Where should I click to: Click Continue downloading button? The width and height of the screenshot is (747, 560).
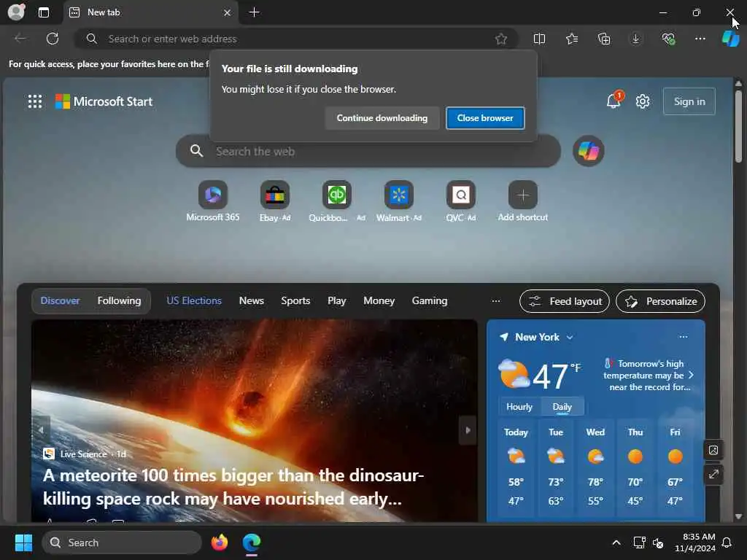382,118
